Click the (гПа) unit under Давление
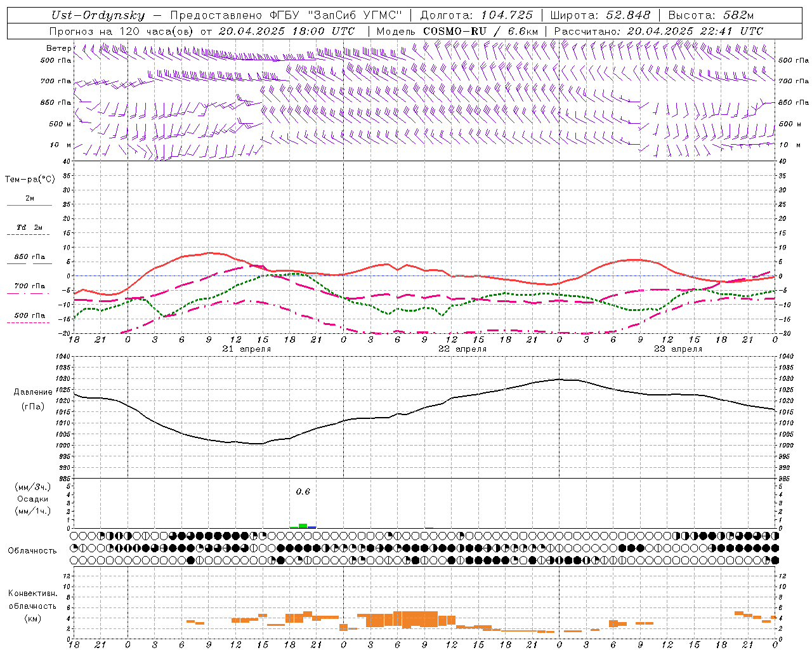This screenshot has width=812, height=650. 33,407
